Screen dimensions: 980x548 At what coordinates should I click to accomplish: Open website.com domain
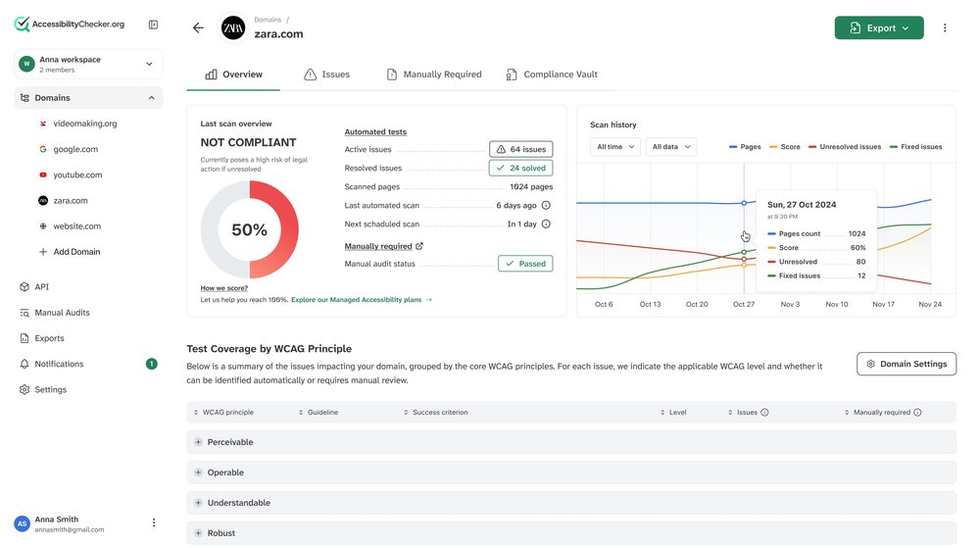pyautogui.click(x=76, y=225)
